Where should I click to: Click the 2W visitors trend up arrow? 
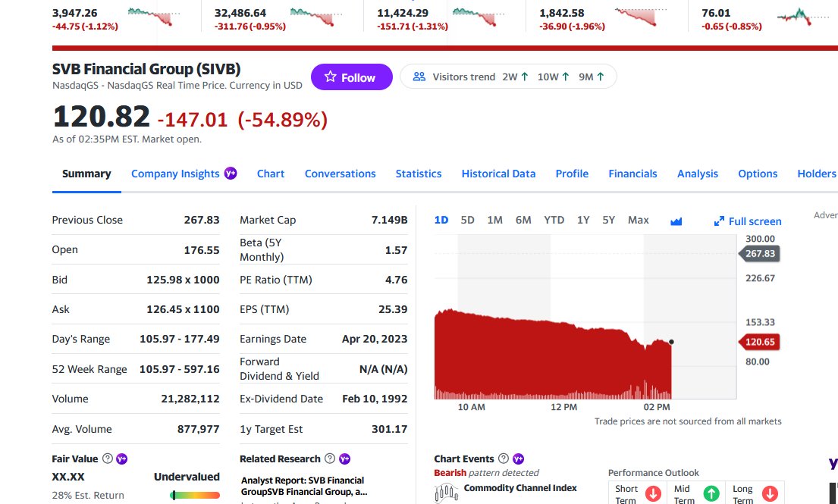(x=524, y=77)
